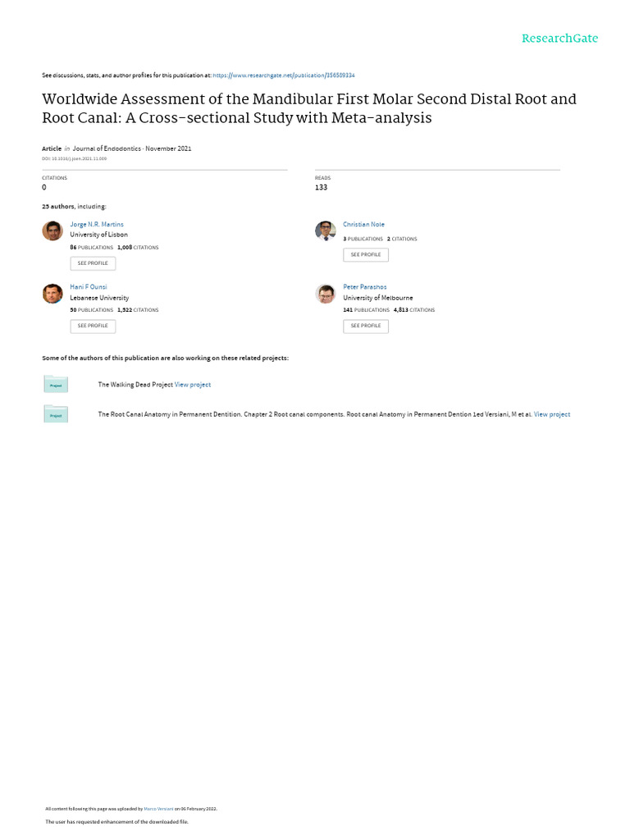Open the researchgate.net publication URL
Screen dimensions: 630x840
284,75
